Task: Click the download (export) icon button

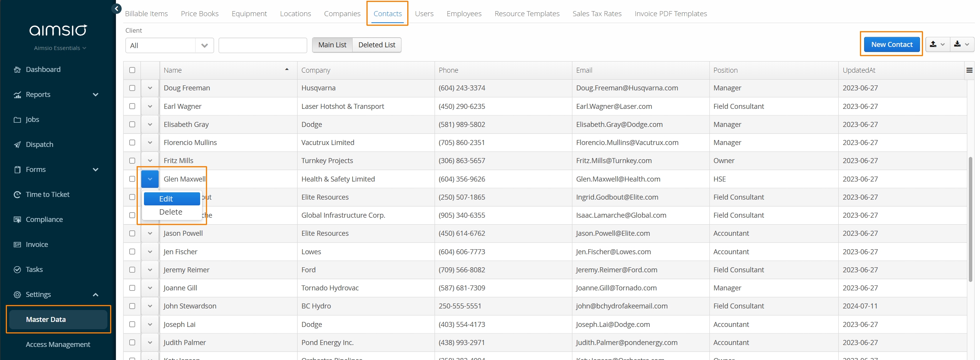Action: coord(962,45)
